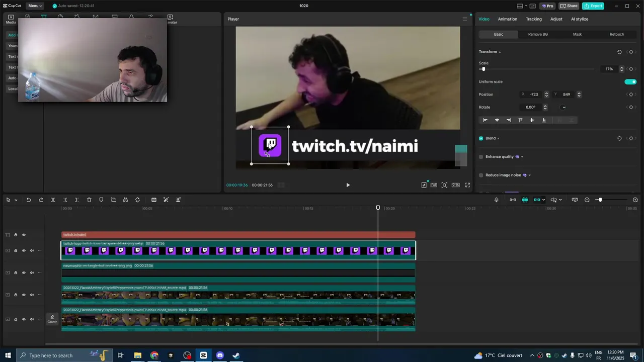The height and width of the screenshot is (362, 644).
Task: Turn off Uniform scale switch
Action: pyautogui.click(x=630, y=82)
